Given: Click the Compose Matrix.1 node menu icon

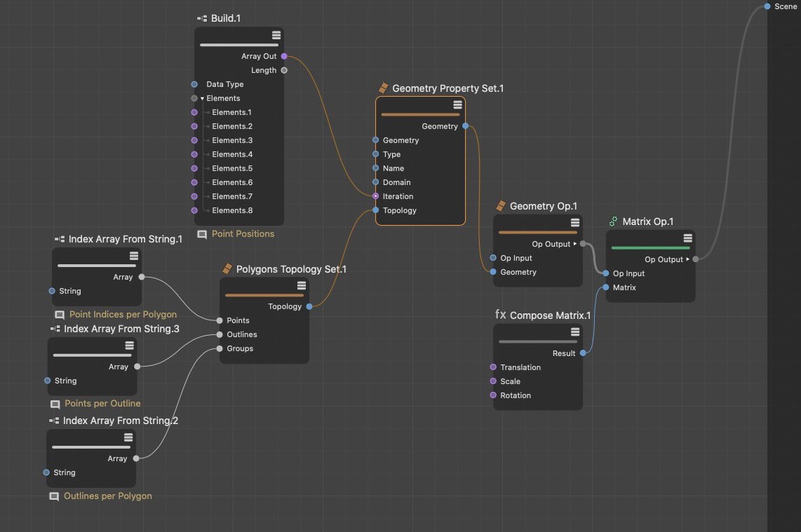Looking at the screenshot, I should 574,332.
